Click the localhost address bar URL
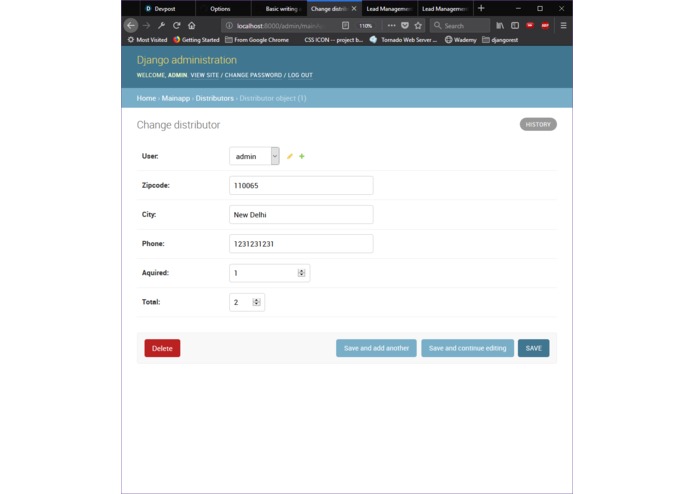This screenshot has width=695, height=494. click(281, 26)
